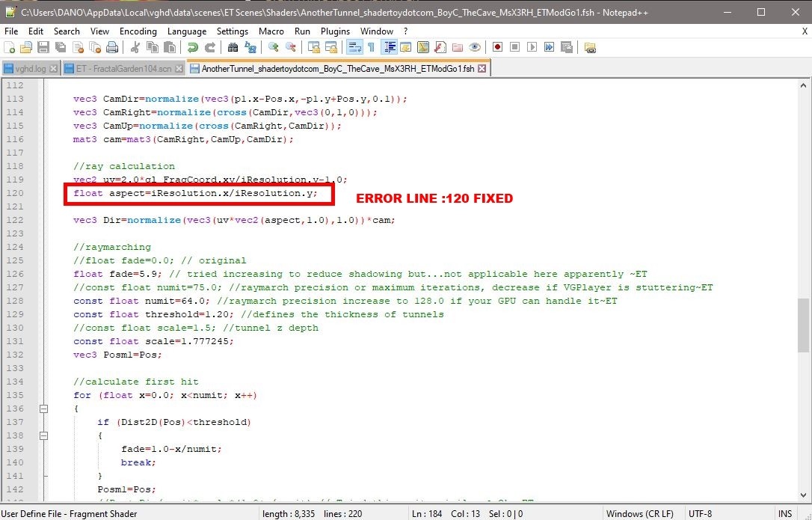The height and width of the screenshot is (520, 812).
Task: Redo the edit using the toolbar Redo icon
Action: point(210,48)
